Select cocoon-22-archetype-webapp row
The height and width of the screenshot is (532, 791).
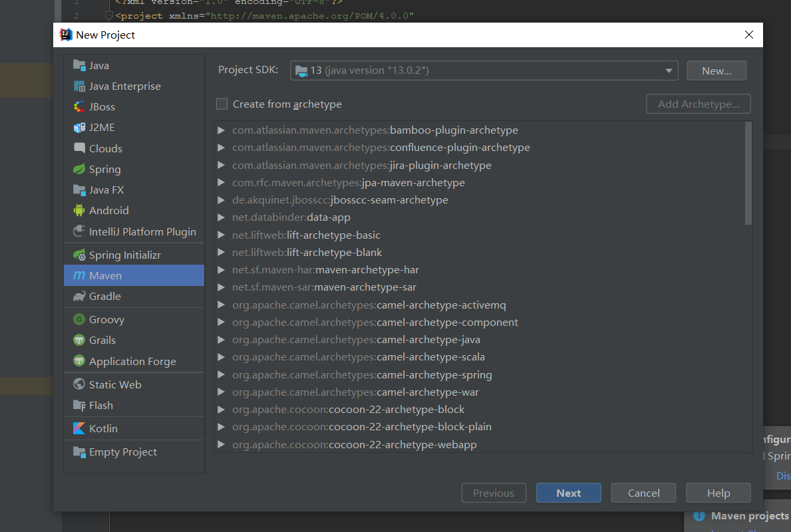(x=479, y=444)
